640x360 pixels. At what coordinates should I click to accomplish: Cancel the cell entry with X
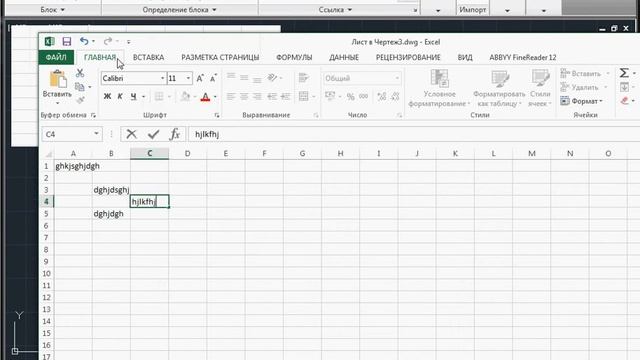pyautogui.click(x=131, y=134)
